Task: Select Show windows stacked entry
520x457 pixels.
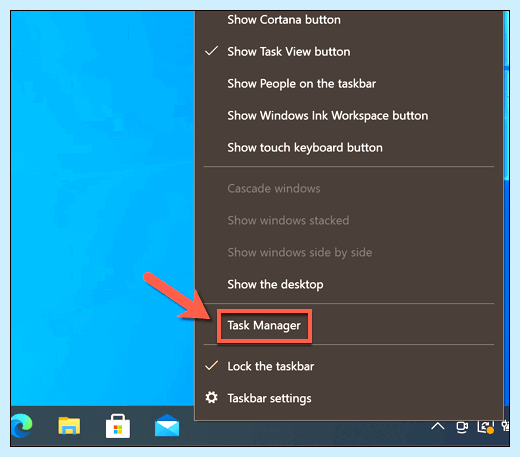Action: click(x=349, y=221)
